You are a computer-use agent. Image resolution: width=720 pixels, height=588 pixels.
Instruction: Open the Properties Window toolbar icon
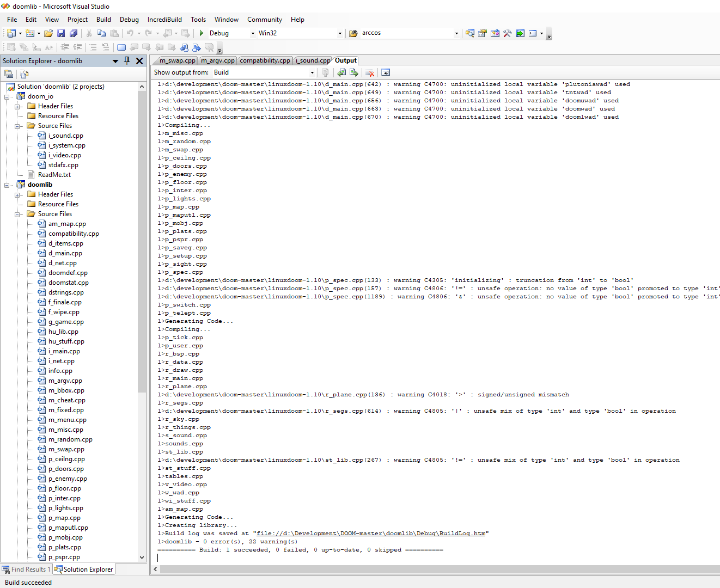tap(483, 33)
